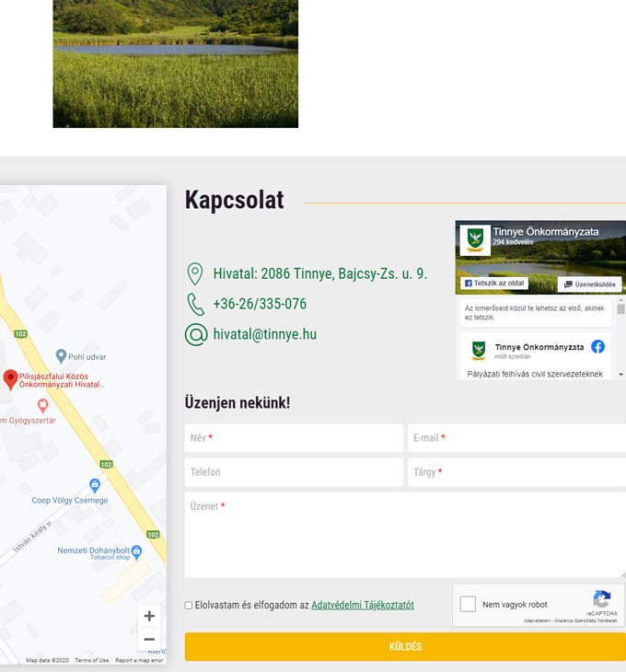Open map Terms of Use link

tap(92, 660)
